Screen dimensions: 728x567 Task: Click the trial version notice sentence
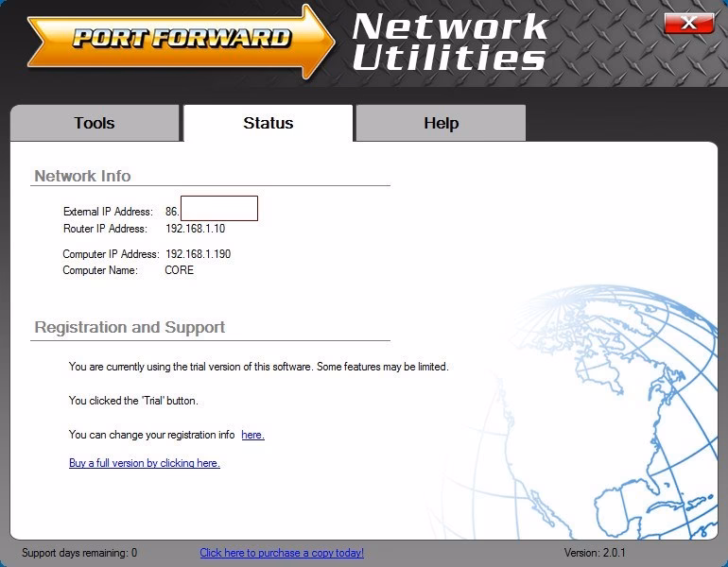(x=259, y=367)
